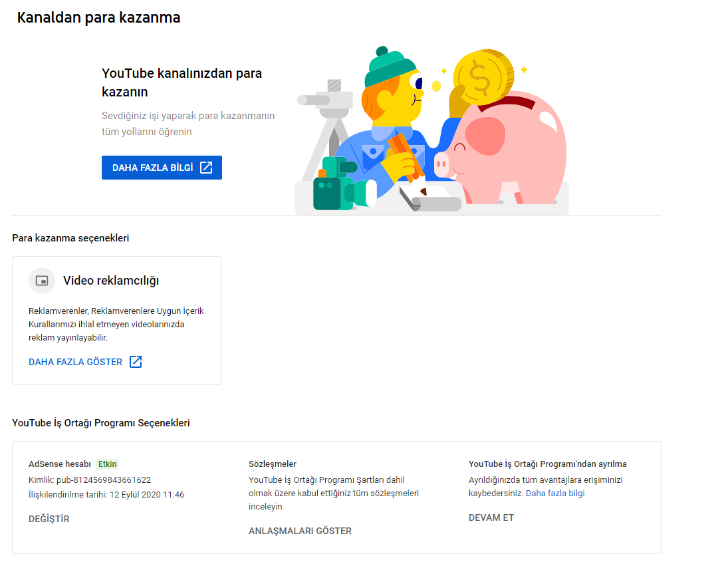Click the Sevdiğiniz işi yaparak para kazanmanın text
This screenshot has width=728, height=574.
[x=188, y=124]
